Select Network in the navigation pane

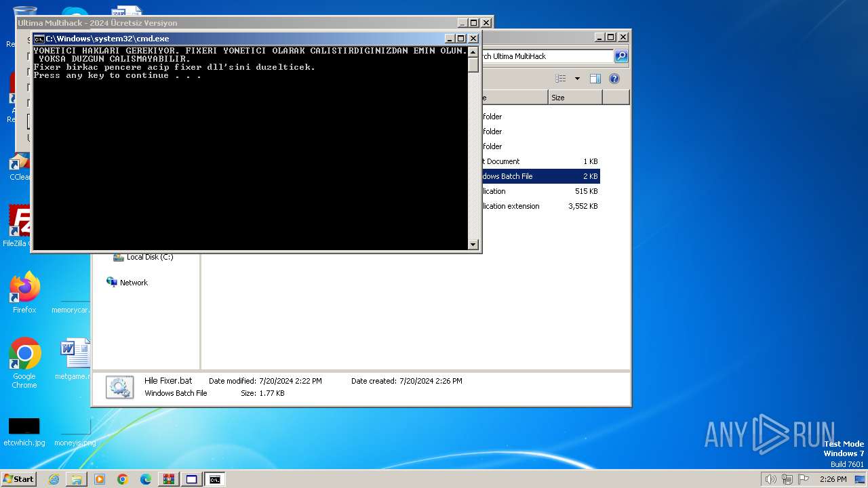(x=127, y=283)
